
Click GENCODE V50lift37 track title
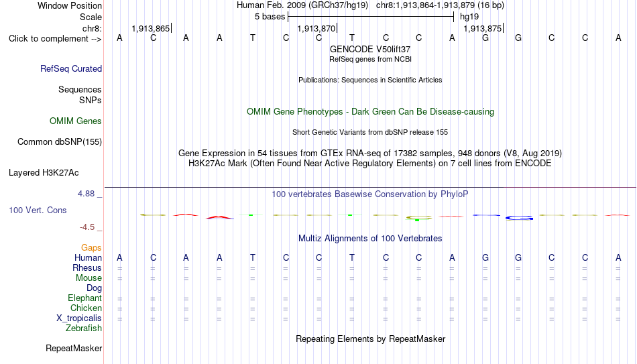(x=370, y=49)
